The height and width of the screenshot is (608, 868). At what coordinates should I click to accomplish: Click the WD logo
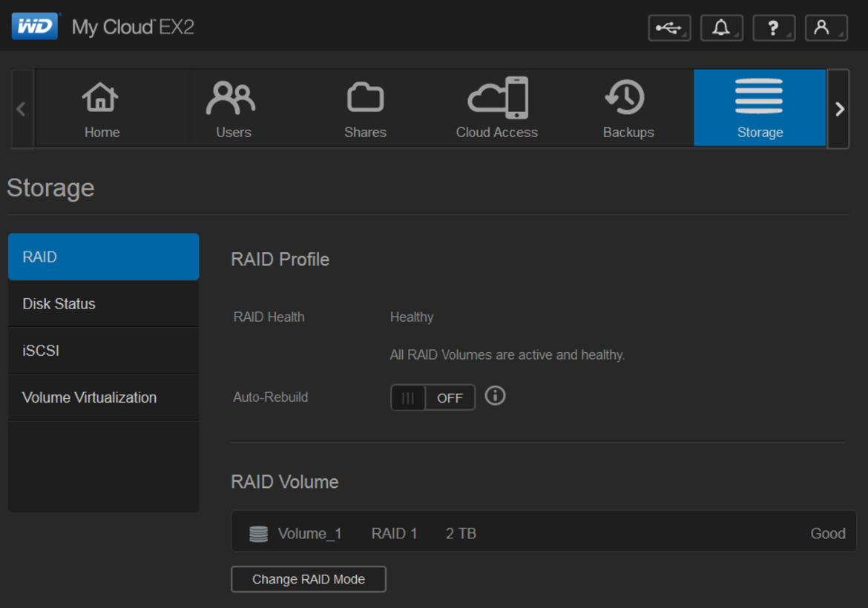pos(35,26)
